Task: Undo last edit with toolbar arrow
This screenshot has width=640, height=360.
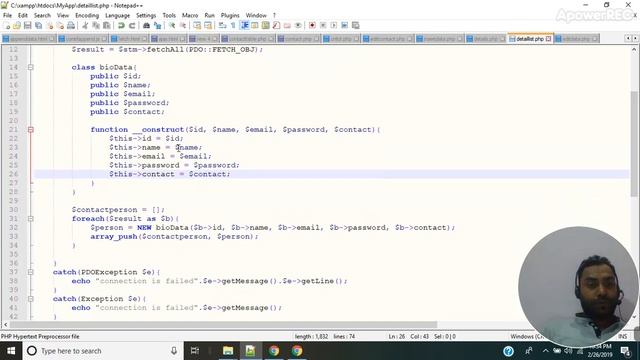Action: point(121,25)
